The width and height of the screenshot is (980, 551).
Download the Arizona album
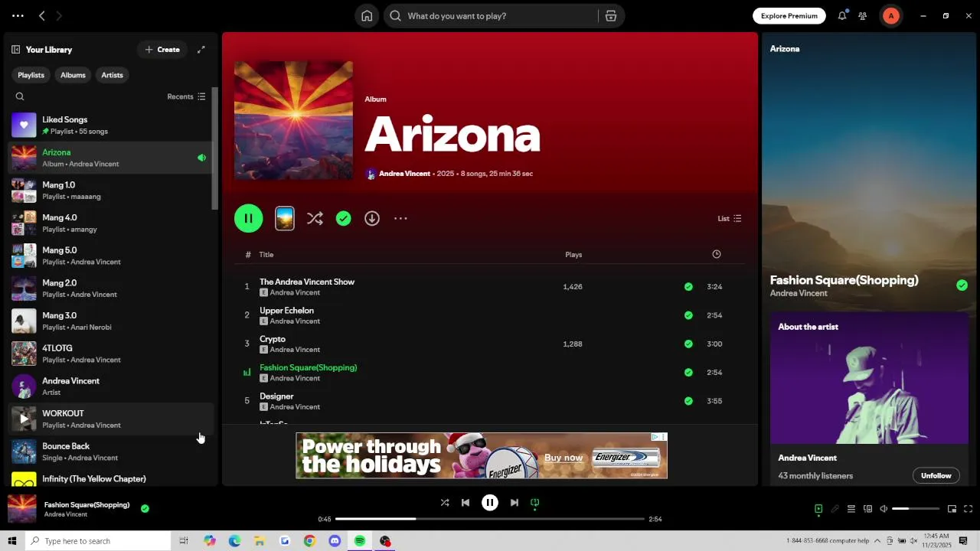372,219
